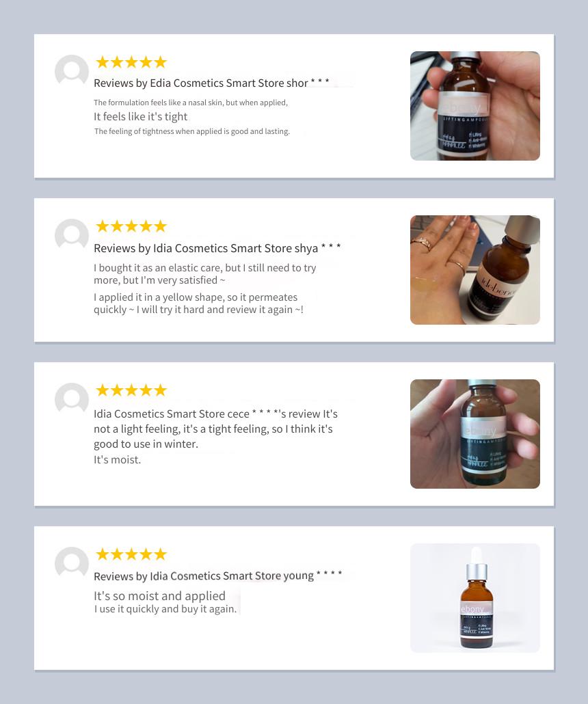This screenshot has height=704, width=588.
Task: Click the star rating of the cece**** review
Action: tap(131, 390)
